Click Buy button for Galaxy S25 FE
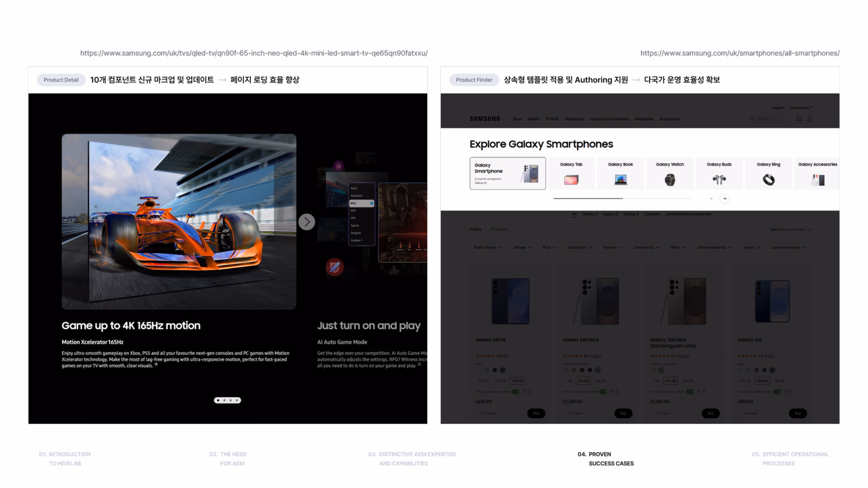Viewport: 868px width, 488px height. point(536,413)
